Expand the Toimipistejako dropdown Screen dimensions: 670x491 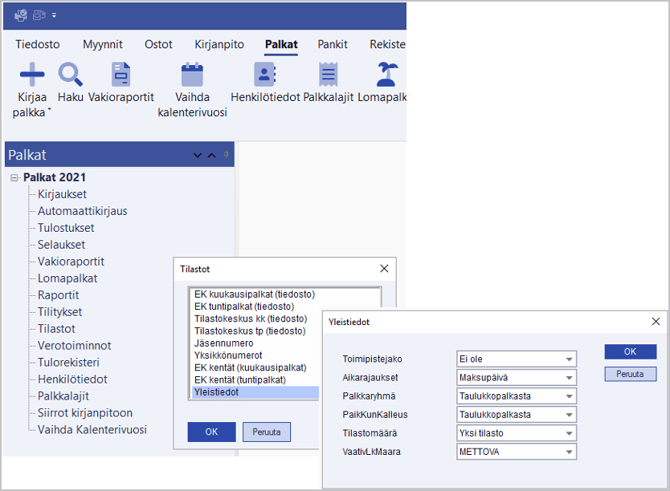click(569, 359)
